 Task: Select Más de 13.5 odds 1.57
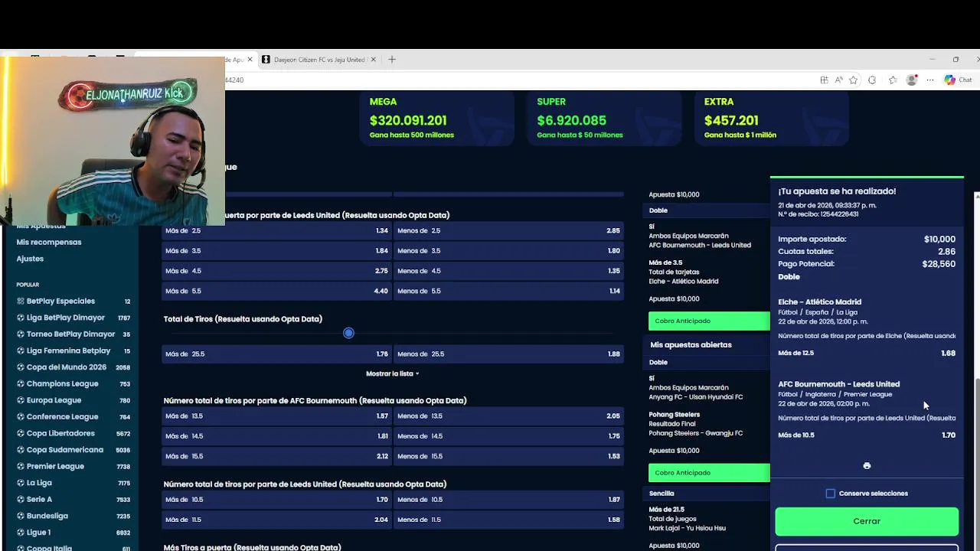point(276,416)
